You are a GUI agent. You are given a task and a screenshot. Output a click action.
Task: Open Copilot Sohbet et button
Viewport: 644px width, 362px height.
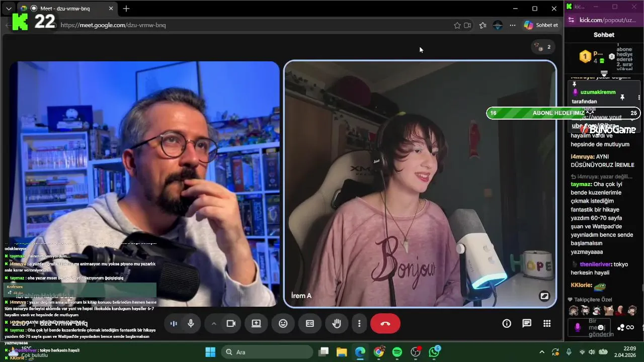[541, 25]
